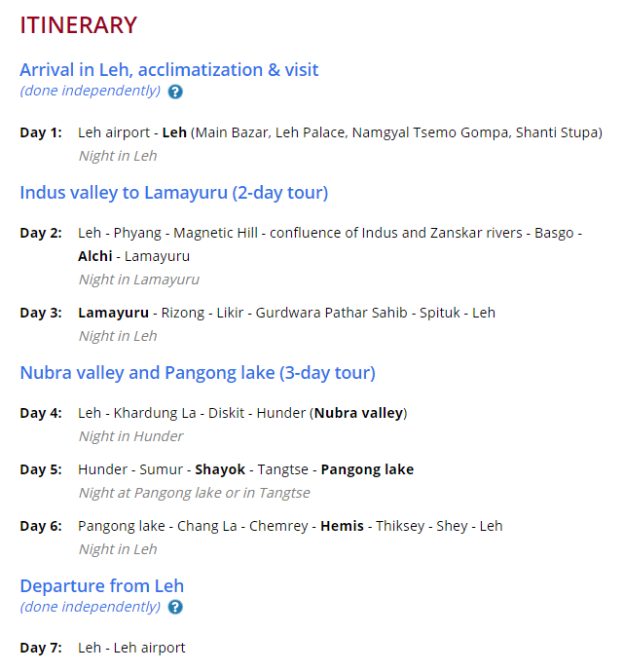Select the 'Day 6:' label
Image resolution: width=624 pixels, height=672 pixels.
point(41,526)
